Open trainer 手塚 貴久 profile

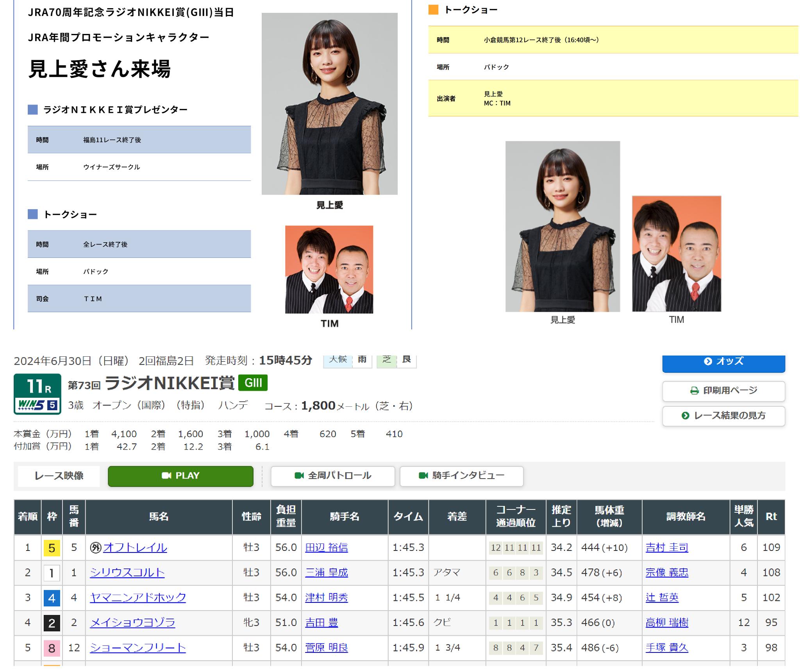(x=666, y=647)
